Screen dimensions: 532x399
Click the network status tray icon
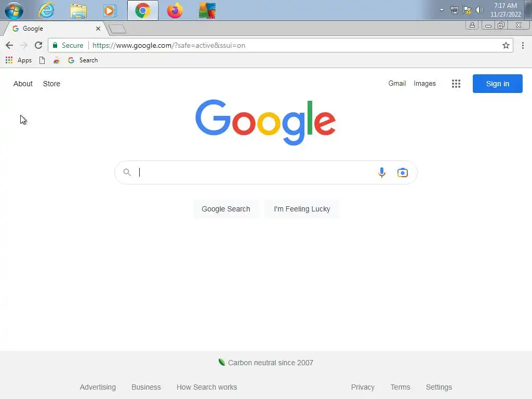pyautogui.click(x=454, y=10)
